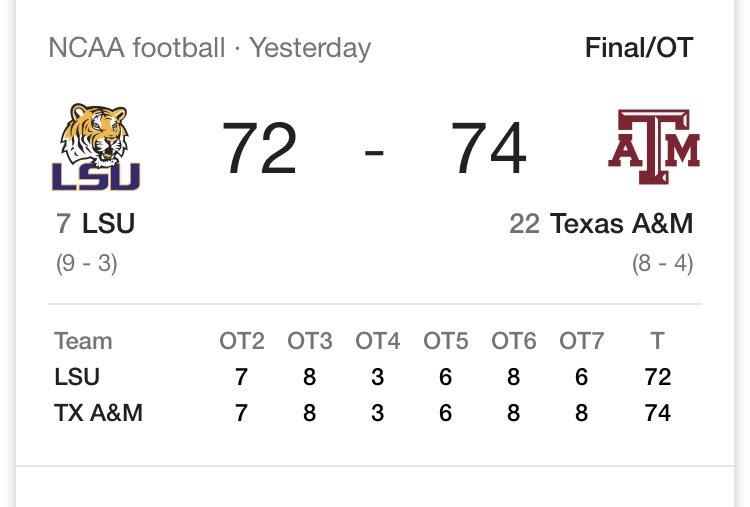This screenshot has width=750, height=507.
Task: Click the NCAA football Yesterday header
Action: pyautogui.click(x=210, y=48)
